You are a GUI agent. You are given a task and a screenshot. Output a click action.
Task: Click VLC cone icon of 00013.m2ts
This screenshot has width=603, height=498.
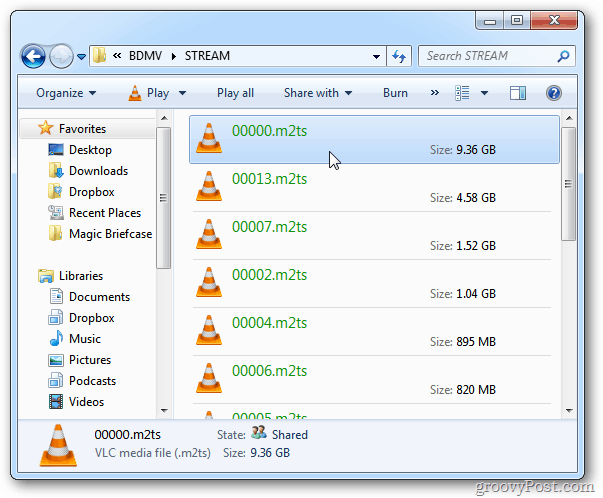tap(209, 187)
